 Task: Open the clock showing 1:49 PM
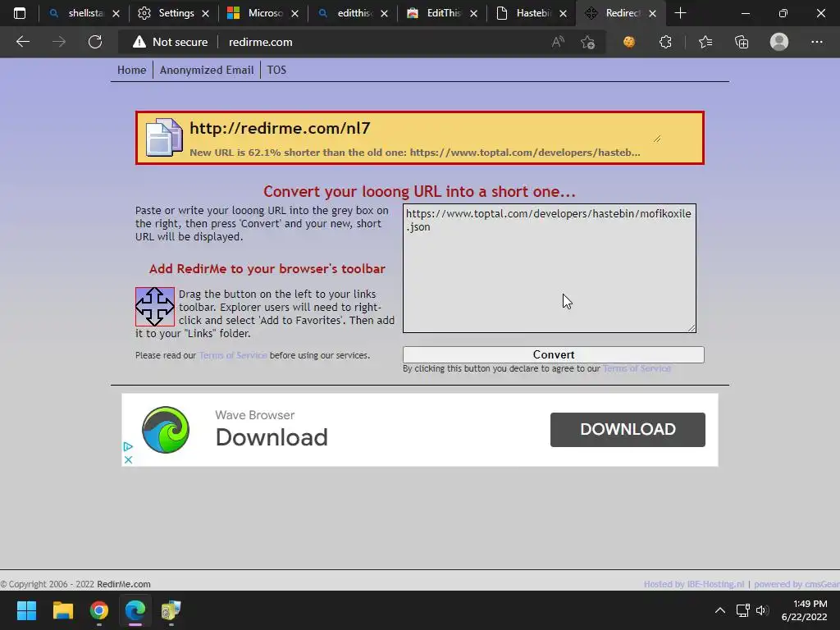pyautogui.click(x=804, y=610)
